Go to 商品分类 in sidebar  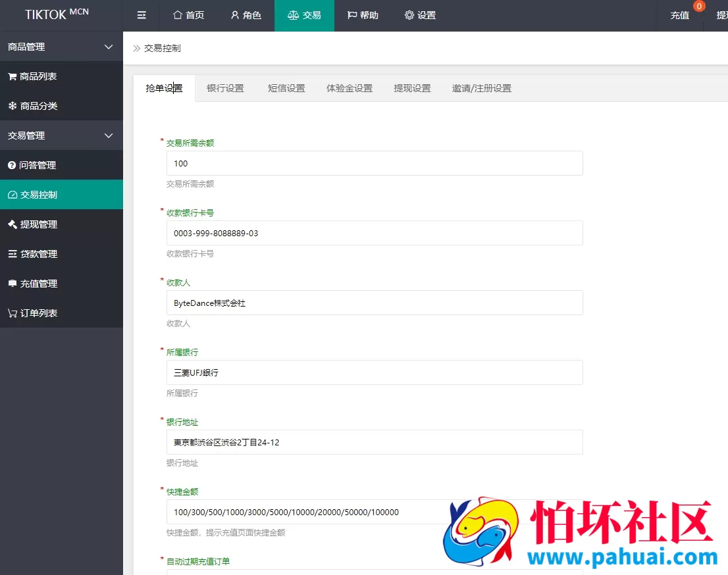61,106
